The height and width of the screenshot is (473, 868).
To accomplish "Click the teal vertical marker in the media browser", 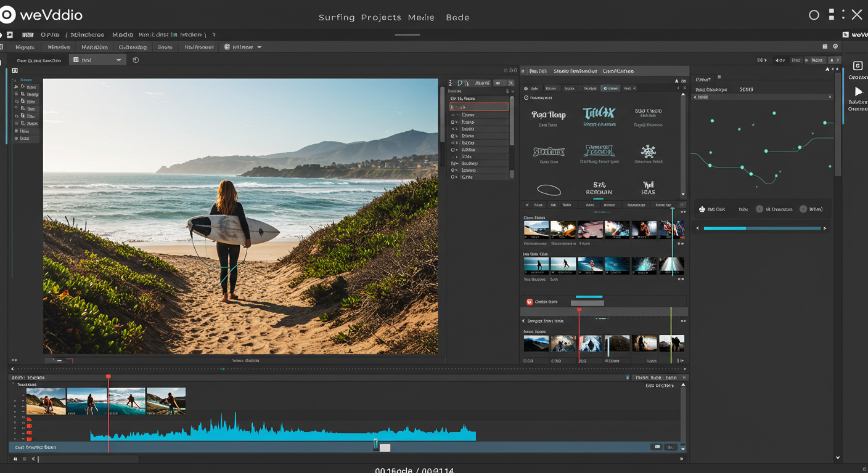I will point(673,243).
